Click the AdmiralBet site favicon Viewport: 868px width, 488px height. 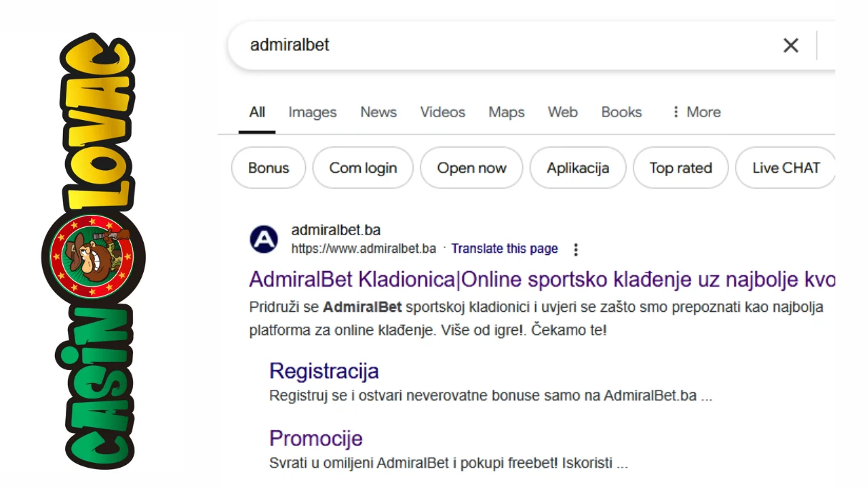pos(264,239)
